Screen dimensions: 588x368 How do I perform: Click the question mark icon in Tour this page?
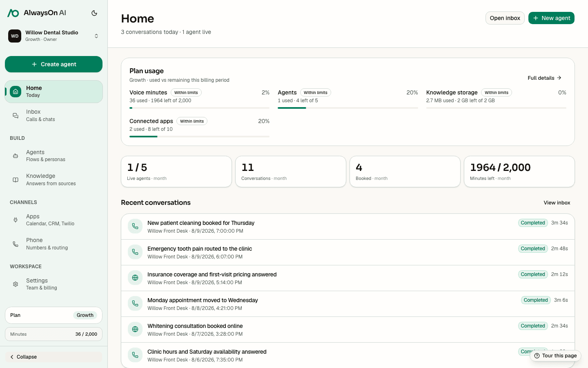point(537,356)
